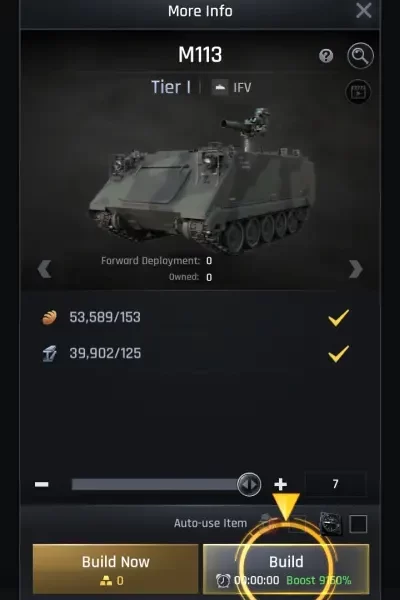Image resolution: width=400 pixels, height=600 pixels.
Task: Click the steel resource icon
Action: (49, 353)
